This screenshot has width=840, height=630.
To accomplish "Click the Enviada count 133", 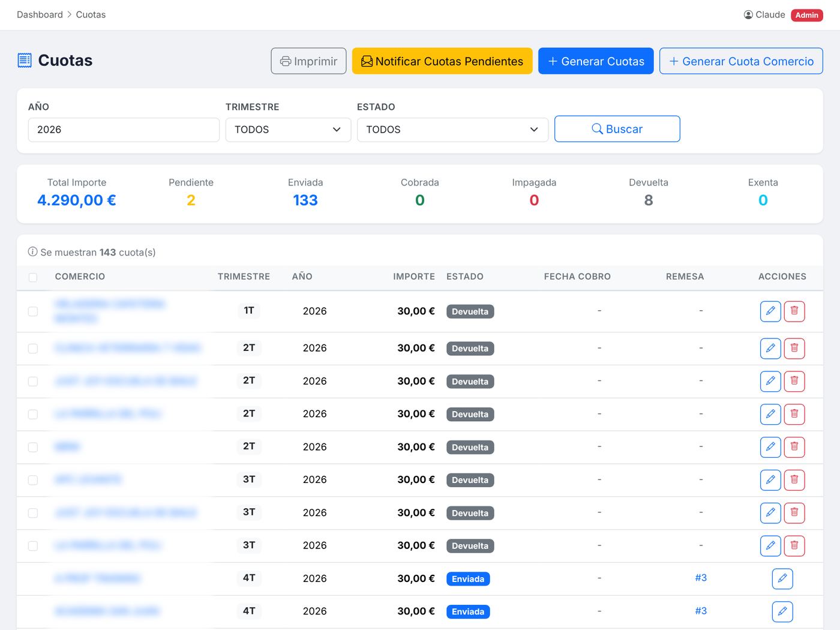I will pyautogui.click(x=305, y=200).
